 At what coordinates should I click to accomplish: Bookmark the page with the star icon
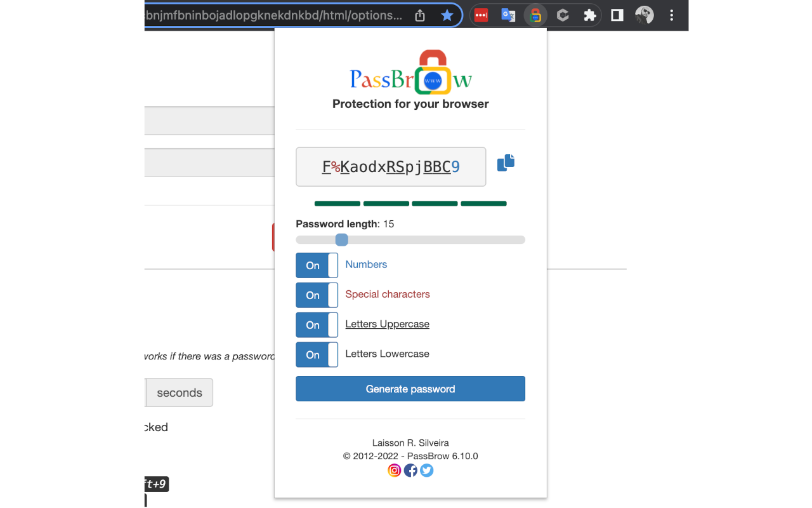coord(447,15)
